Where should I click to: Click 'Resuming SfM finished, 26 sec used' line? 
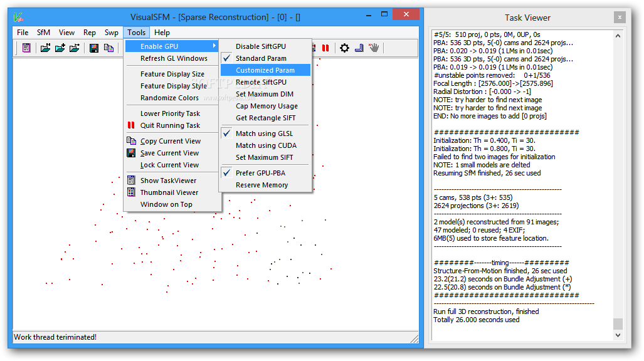[487, 173]
